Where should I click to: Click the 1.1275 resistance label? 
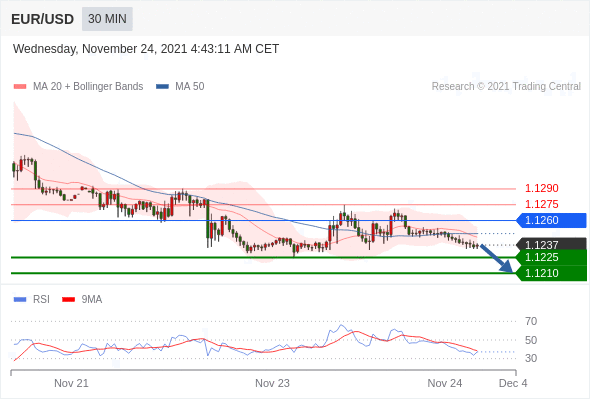tap(542, 204)
